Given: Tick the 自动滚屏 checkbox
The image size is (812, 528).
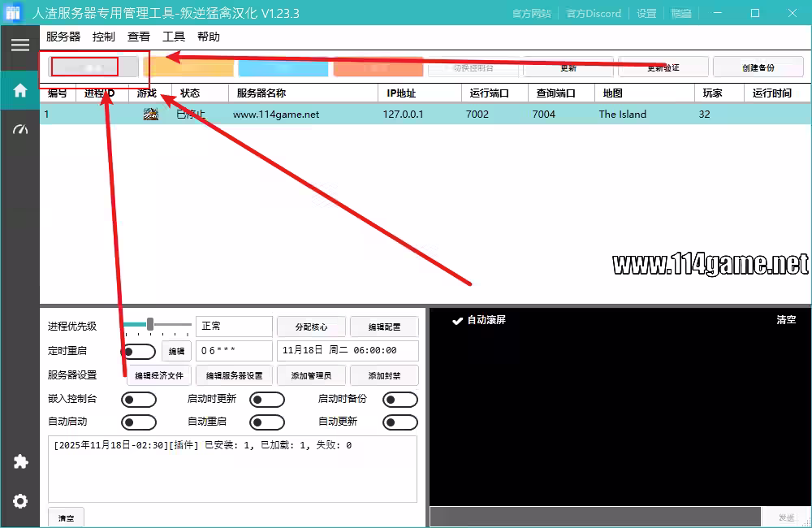Looking at the screenshot, I should coord(457,320).
